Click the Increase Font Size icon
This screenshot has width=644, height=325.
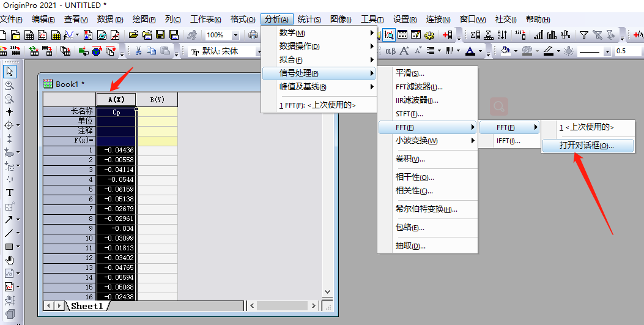[x=404, y=51]
